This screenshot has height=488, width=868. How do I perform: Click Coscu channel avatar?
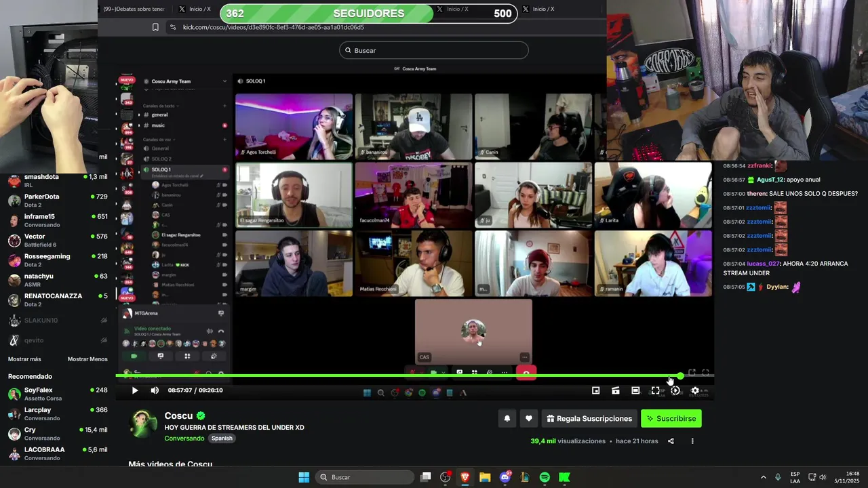[144, 424]
